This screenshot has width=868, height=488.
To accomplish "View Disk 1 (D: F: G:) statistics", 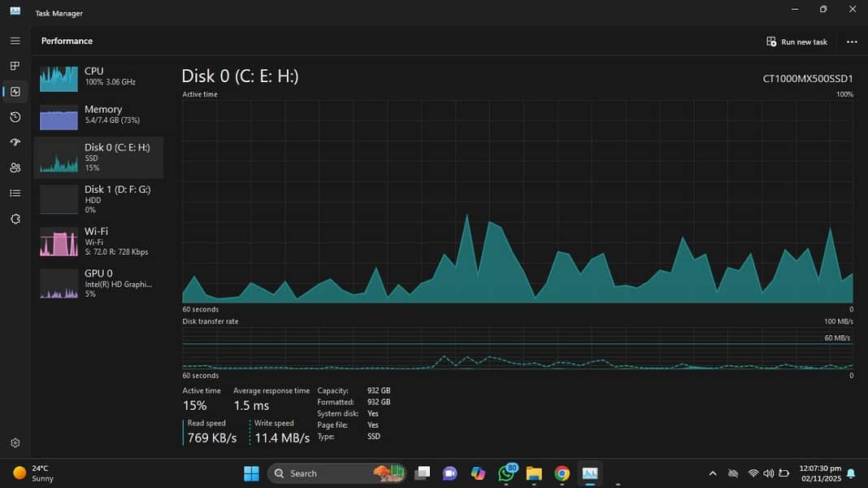I will [98, 198].
